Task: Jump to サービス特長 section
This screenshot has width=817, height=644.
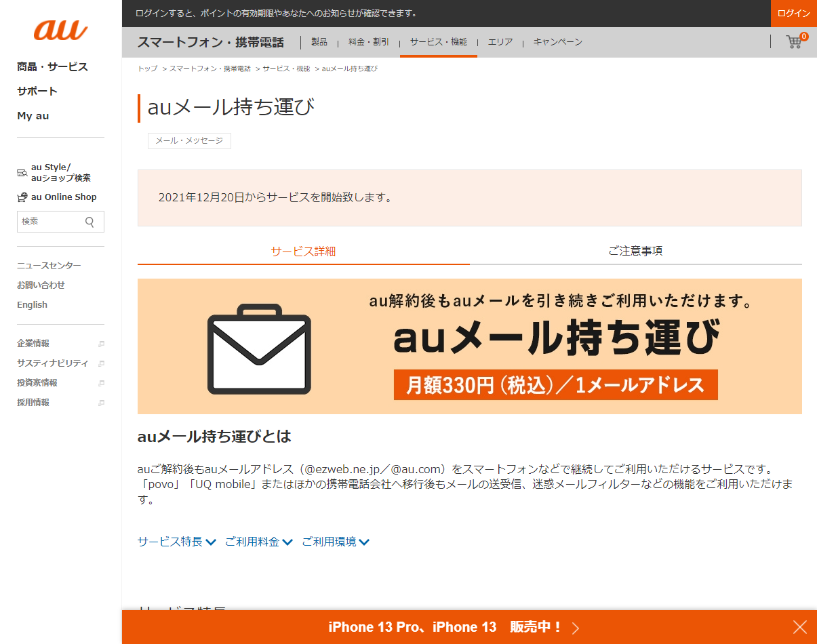Action: pos(177,542)
